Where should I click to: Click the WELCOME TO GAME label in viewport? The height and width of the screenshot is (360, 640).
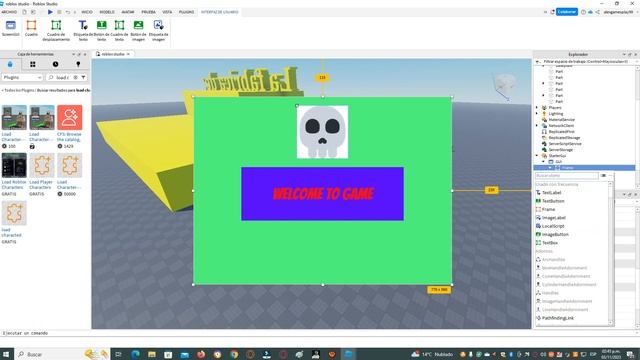coord(322,194)
